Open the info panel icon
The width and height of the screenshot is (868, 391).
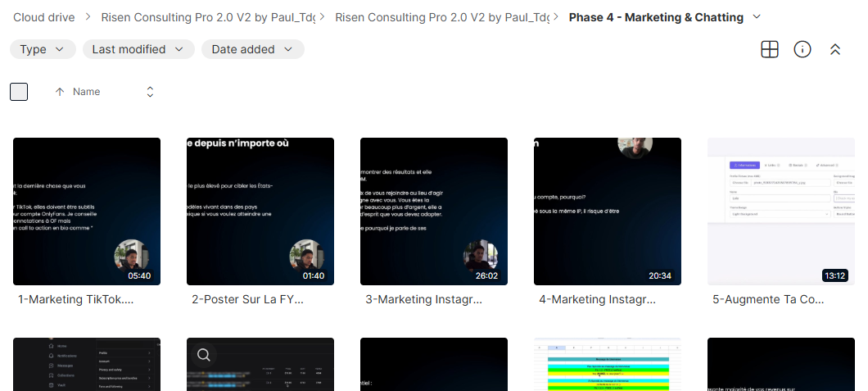(x=802, y=49)
